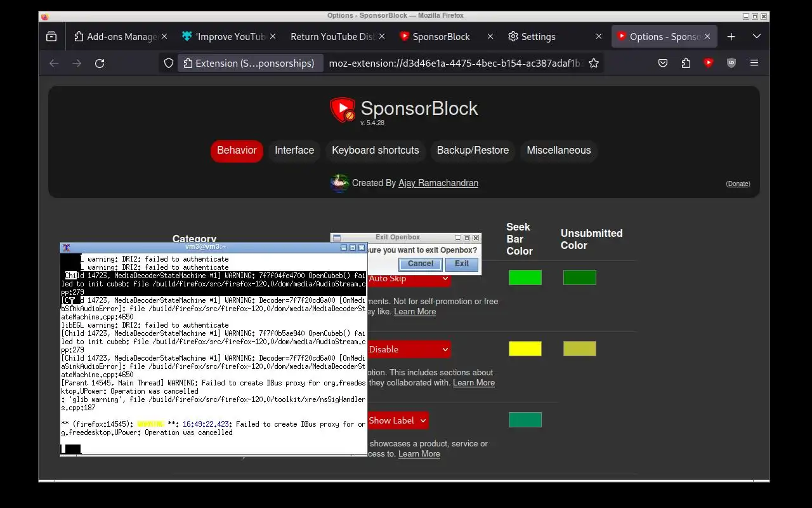Viewport: 812px width, 508px height.
Task: List all tabs dropdown arrow
Action: [757, 37]
